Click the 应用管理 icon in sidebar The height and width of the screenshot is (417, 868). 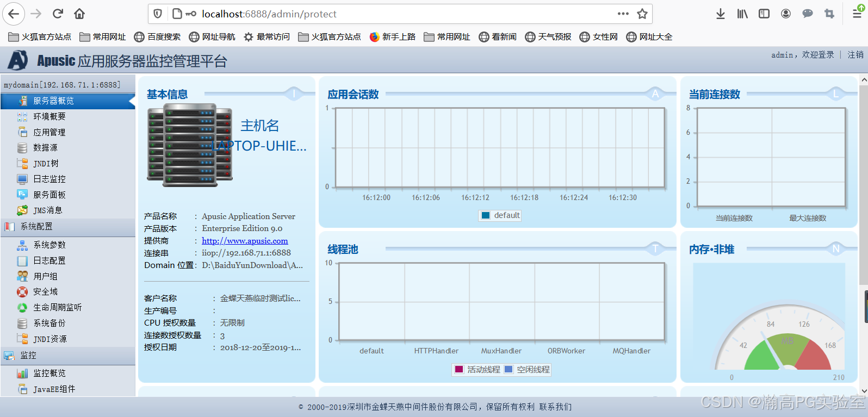coord(22,132)
